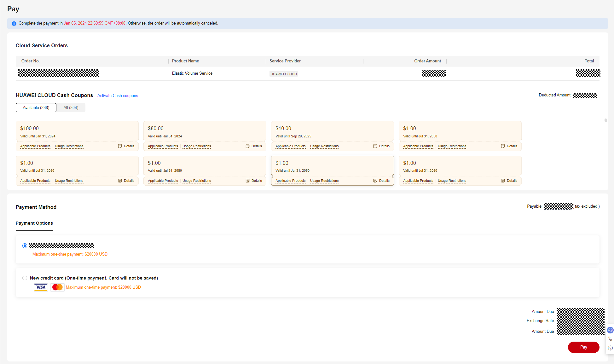
Task: Select the saved payment method radio button
Action: (x=25, y=246)
